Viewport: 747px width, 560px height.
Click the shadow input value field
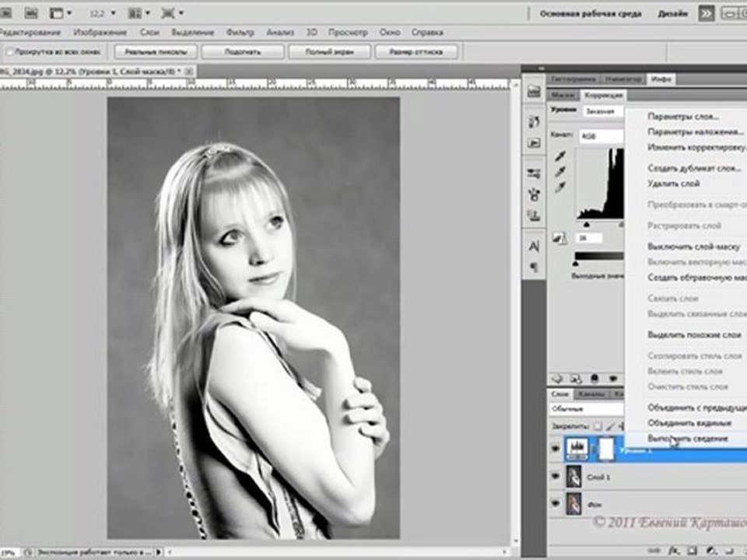589,238
